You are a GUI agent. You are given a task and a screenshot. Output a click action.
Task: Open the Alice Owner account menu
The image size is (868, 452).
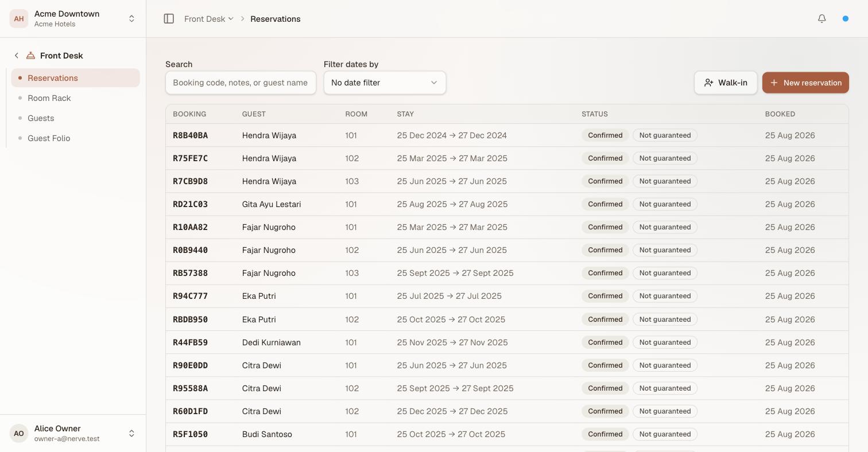[x=73, y=434]
